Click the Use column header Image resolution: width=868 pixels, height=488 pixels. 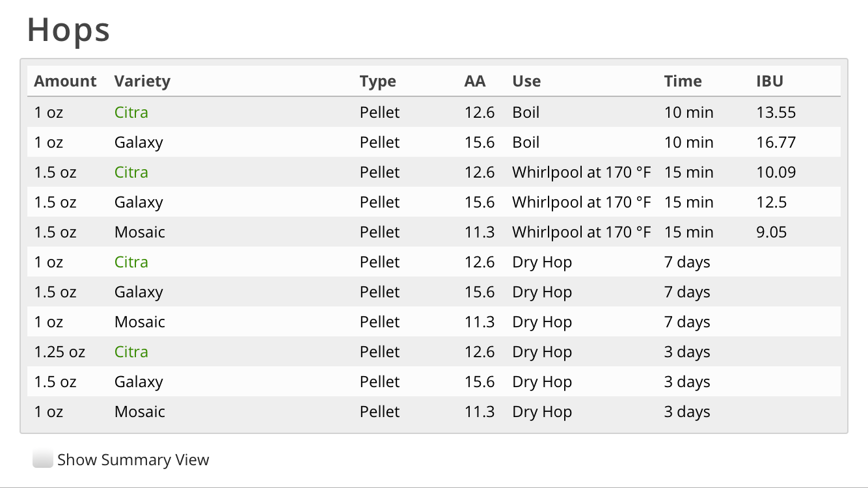tap(526, 81)
